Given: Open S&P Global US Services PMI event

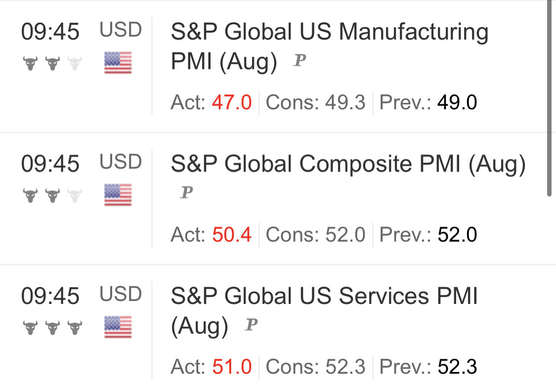Looking at the screenshot, I should (x=324, y=297).
